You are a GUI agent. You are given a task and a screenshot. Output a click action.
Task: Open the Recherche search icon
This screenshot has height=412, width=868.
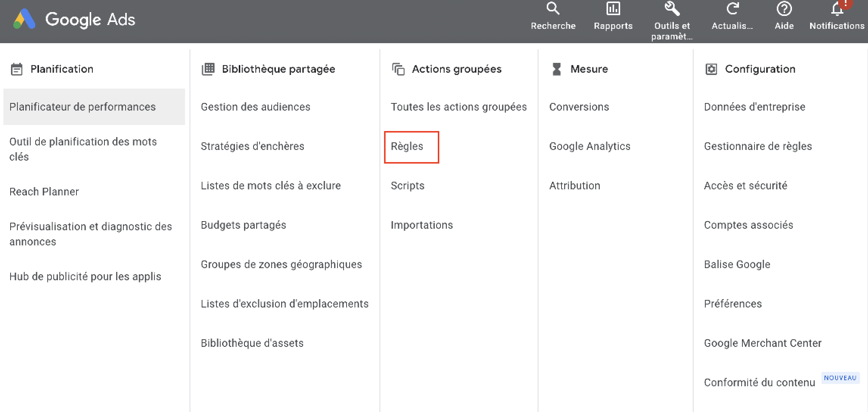tap(553, 8)
